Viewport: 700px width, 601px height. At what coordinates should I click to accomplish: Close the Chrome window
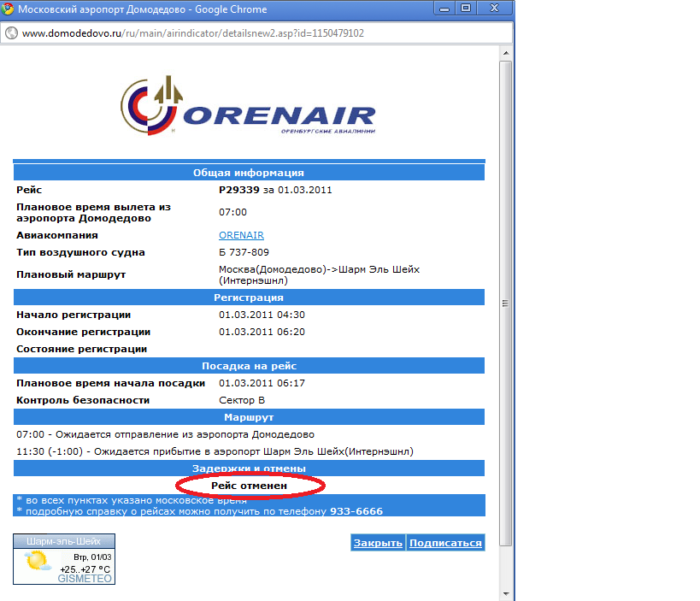click(x=494, y=9)
